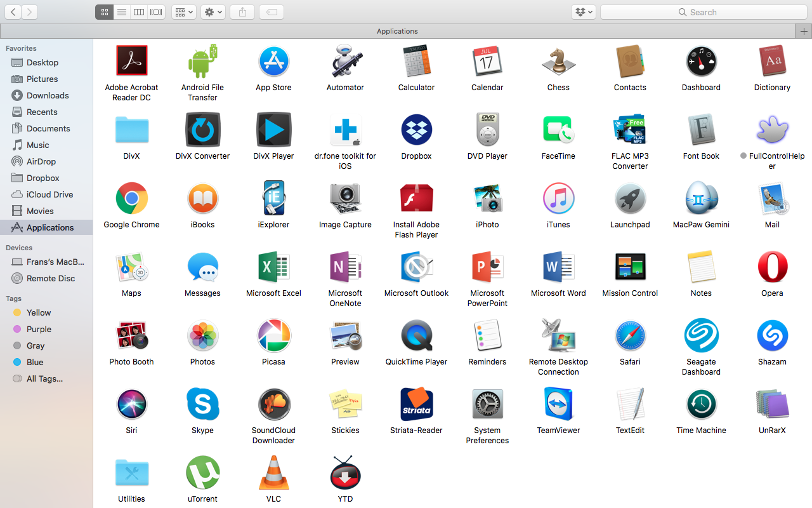Add a new tab with plus button

coord(804,31)
